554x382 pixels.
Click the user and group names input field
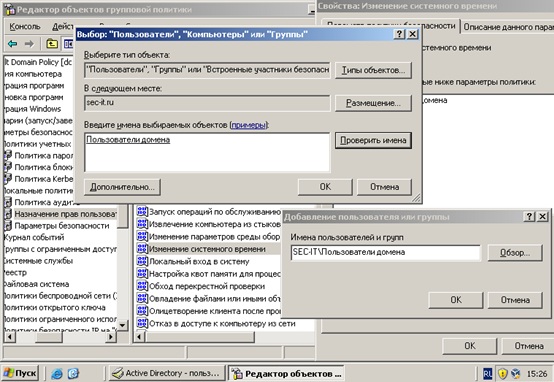pos(385,252)
